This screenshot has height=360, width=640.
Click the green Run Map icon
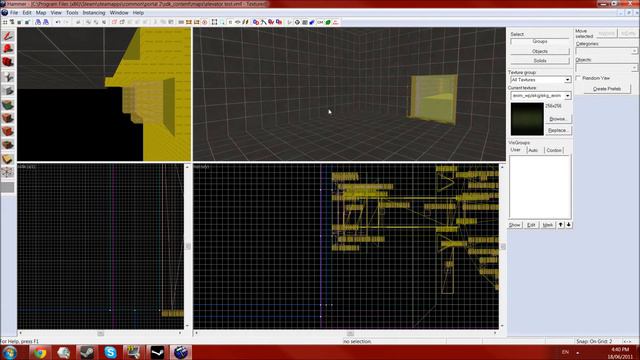click(x=328, y=22)
